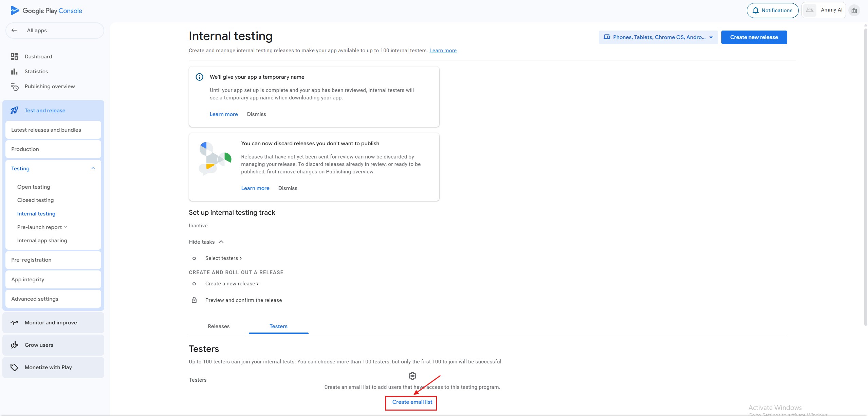
Task: Click the Publishing overview clock icon
Action: coord(14,87)
